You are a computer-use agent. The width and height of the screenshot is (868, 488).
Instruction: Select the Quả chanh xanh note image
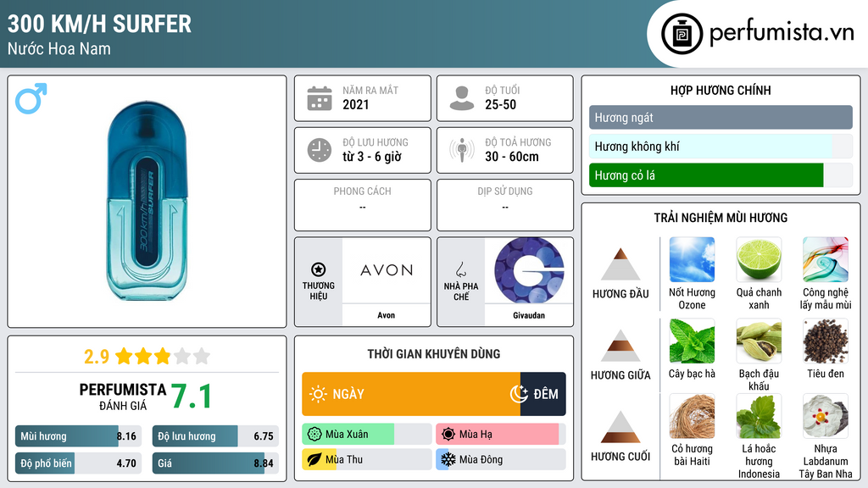[x=759, y=259]
